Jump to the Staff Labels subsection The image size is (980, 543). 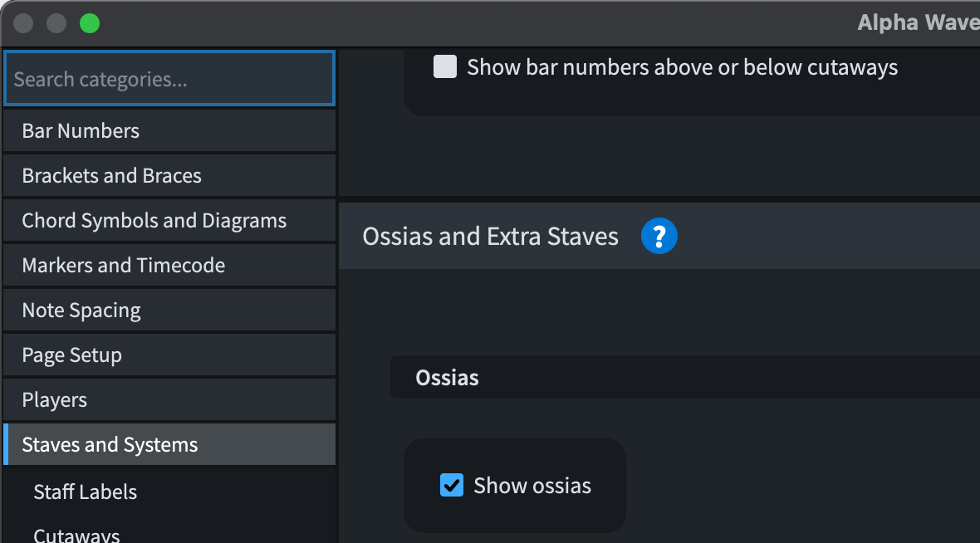pos(86,492)
